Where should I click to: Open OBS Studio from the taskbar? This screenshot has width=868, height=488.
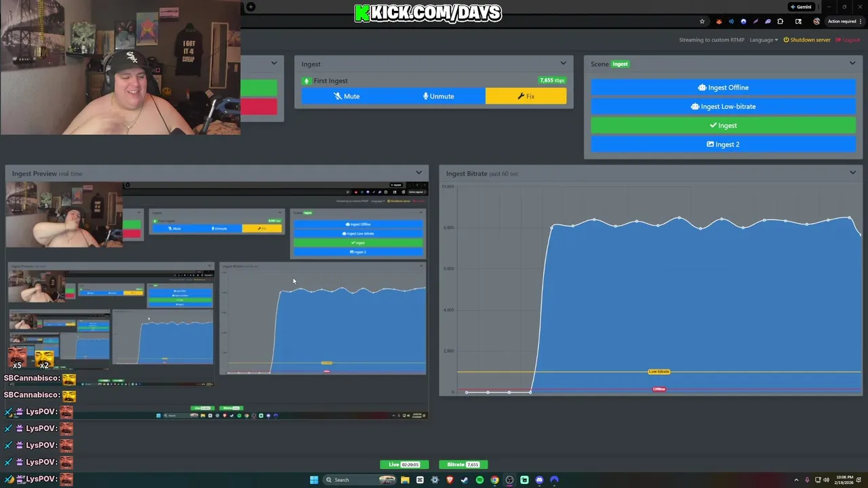point(509,480)
